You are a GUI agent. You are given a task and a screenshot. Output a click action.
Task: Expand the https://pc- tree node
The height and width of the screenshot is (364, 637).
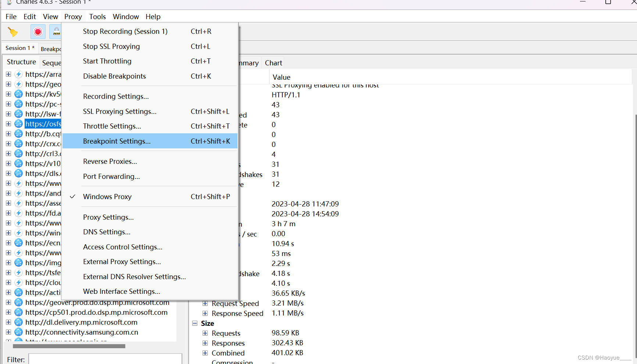tap(8, 104)
